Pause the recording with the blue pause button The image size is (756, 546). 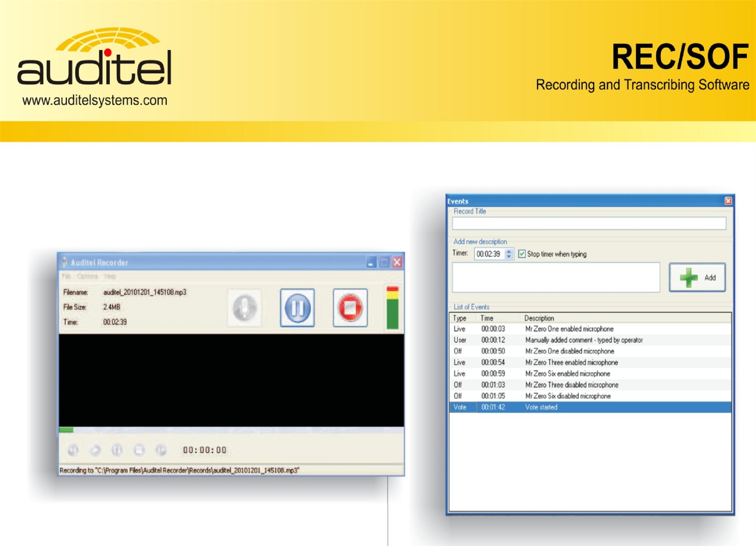point(298,308)
